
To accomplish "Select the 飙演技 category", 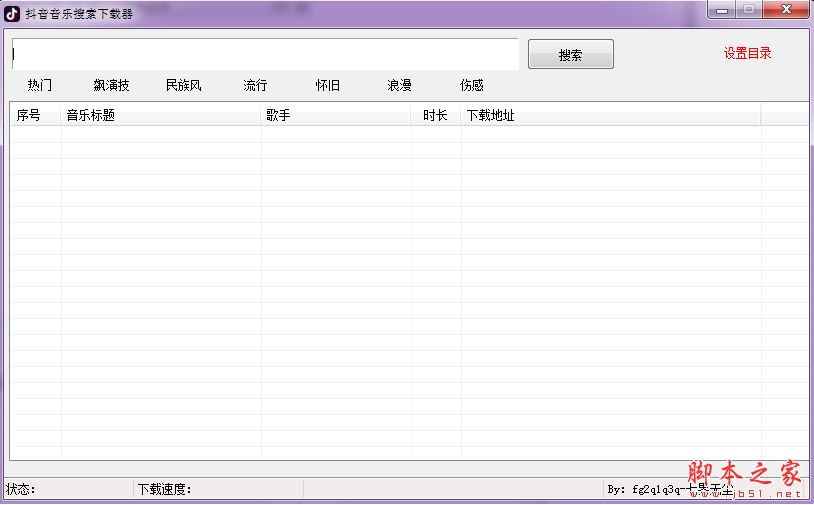I will tap(111, 85).
